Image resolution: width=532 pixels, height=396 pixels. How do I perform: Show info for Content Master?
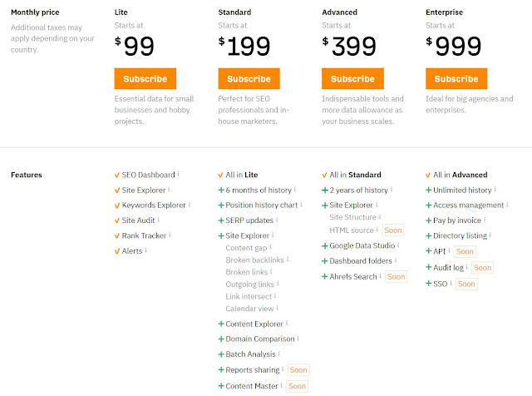point(281,385)
